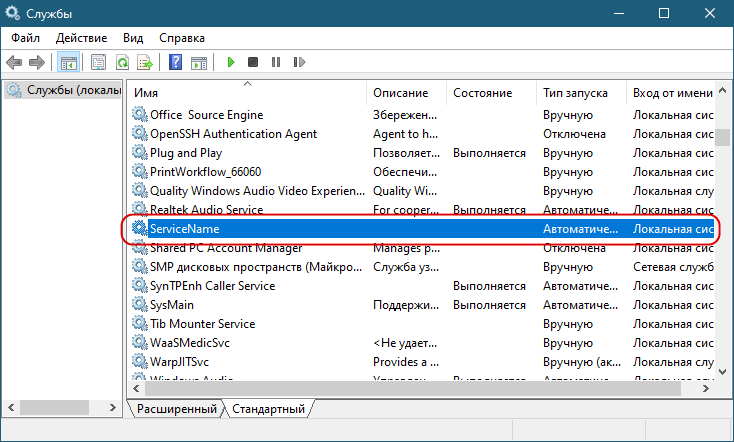Click the gear icon of SysMain
Screen dimensions: 734x442
(x=139, y=305)
